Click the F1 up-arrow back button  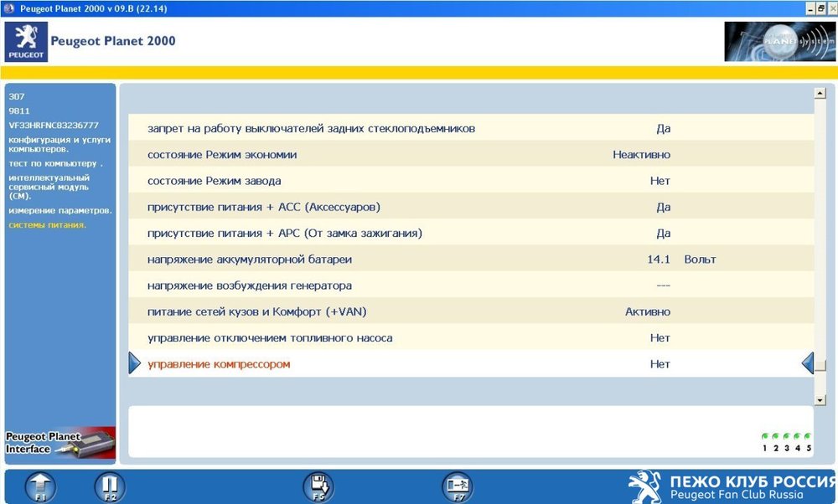[x=40, y=487]
